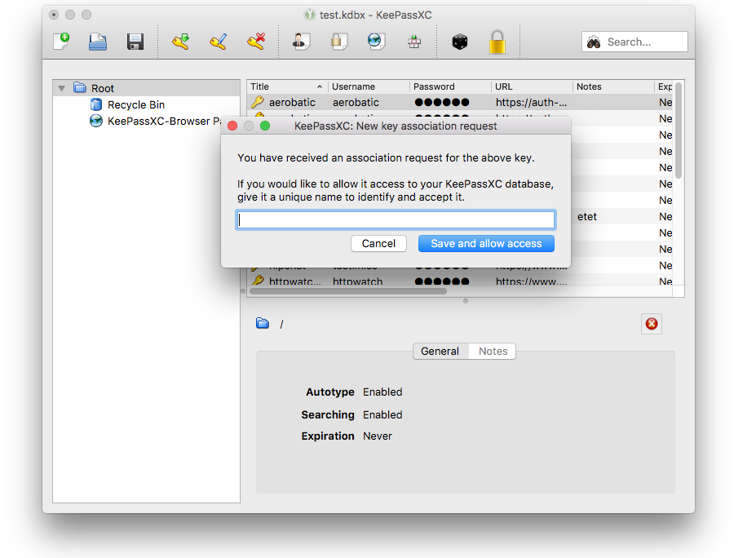Sort entries by Username column header
This screenshot has width=756, height=558.
369,86
